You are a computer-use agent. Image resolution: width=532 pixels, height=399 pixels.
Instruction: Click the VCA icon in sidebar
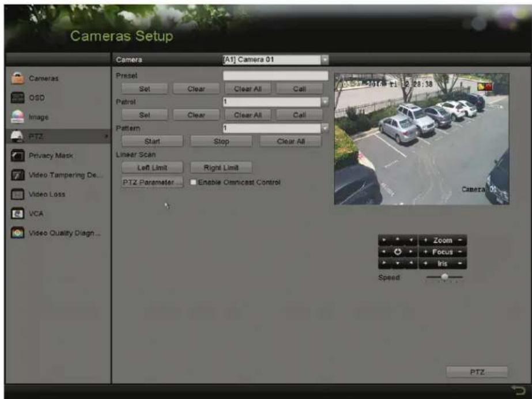point(18,214)
